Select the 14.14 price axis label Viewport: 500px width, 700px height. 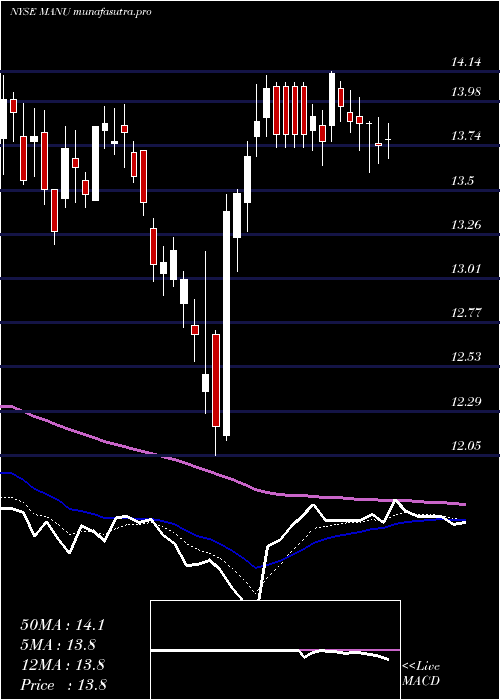pyautogui.click(x=466, y=62)
